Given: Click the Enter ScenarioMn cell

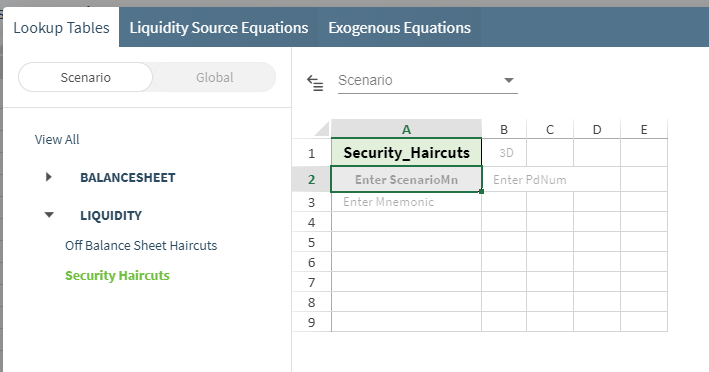Looking at the screenshot, I should coord(406,179).
